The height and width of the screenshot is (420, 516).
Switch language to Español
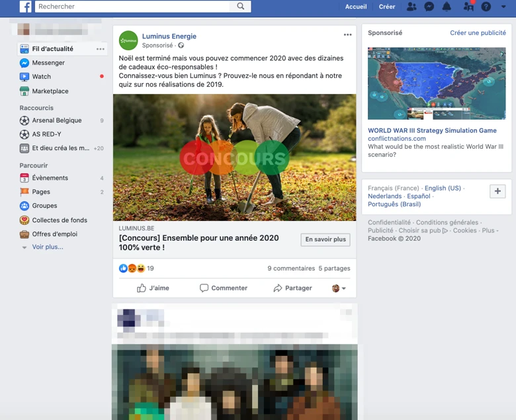(419, 196)
